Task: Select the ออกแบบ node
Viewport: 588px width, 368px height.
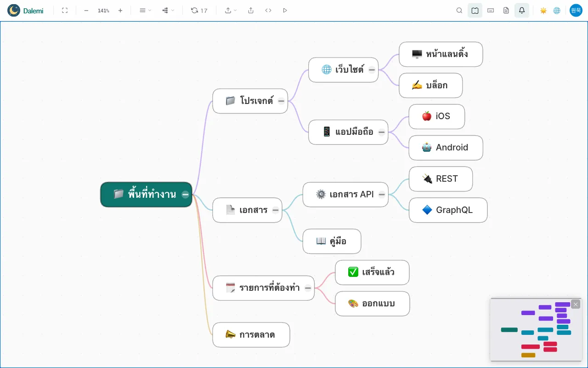Action: pyautogui.click(x=372, y=304)
